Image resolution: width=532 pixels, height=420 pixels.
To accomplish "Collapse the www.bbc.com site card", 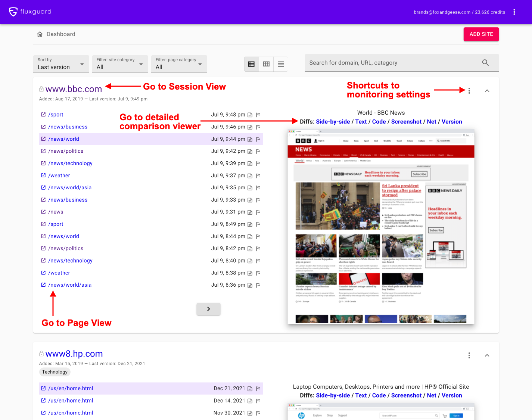I will pos(487,91).
